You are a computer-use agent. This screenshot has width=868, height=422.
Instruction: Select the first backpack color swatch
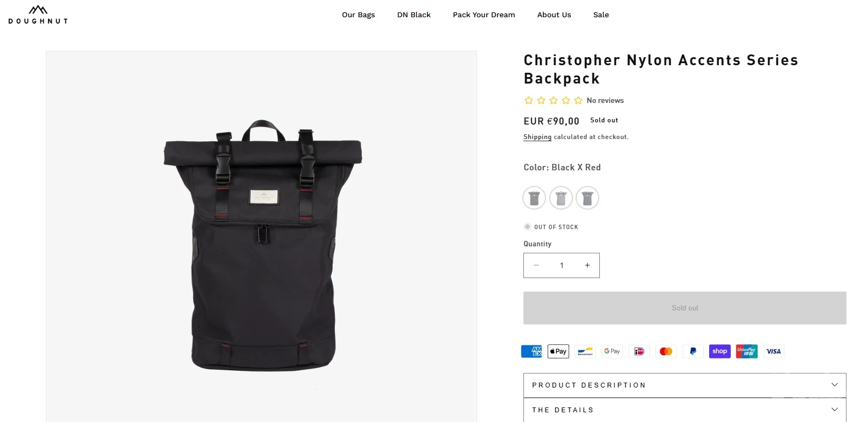[534, 198]
